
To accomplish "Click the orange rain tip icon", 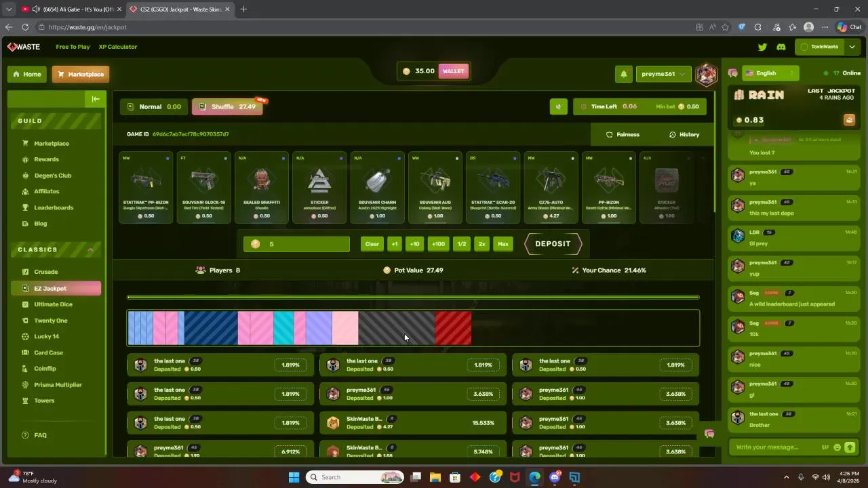I will [x=849, y=120].
